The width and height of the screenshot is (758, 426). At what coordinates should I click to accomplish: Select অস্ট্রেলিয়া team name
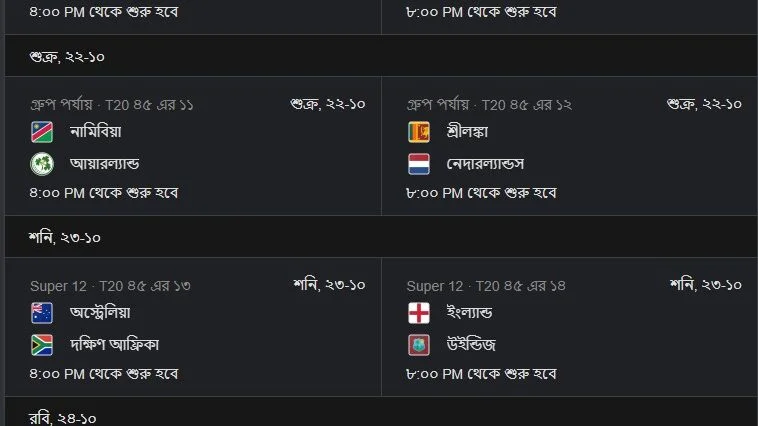[x=100, y=312]
